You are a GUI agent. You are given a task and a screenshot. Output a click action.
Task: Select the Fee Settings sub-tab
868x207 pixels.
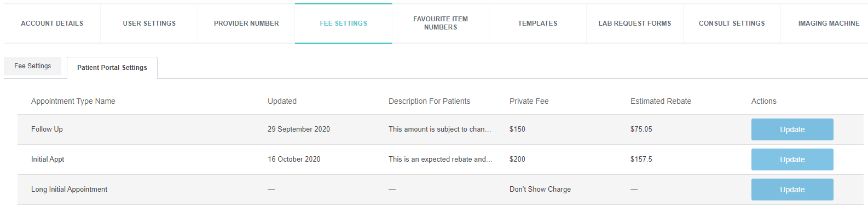[33, 66]
